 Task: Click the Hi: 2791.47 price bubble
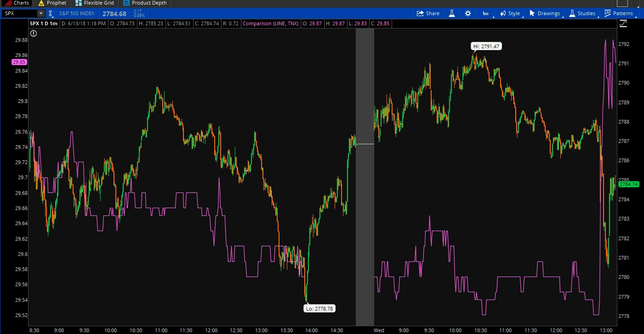487,46
